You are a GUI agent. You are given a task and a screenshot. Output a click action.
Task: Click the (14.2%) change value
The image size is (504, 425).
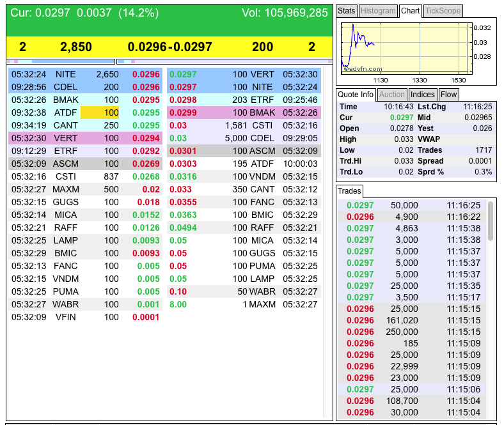[139, 13]
